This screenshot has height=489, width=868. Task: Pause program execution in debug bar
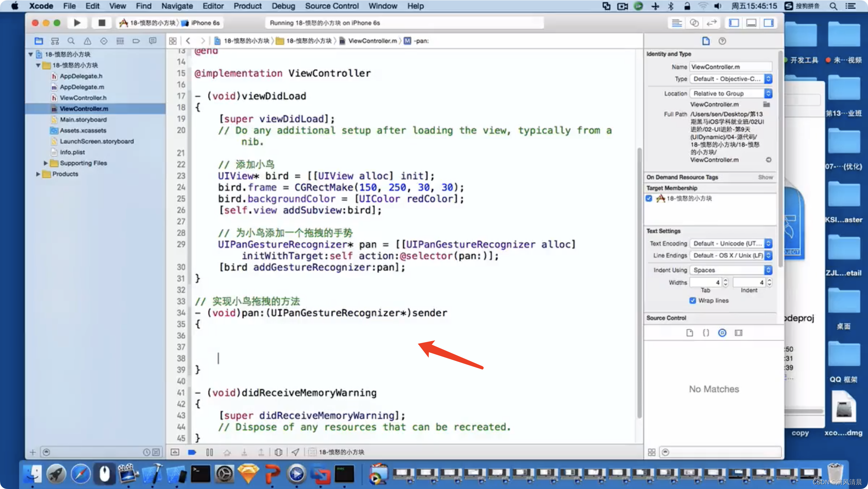tap(209, 452)
